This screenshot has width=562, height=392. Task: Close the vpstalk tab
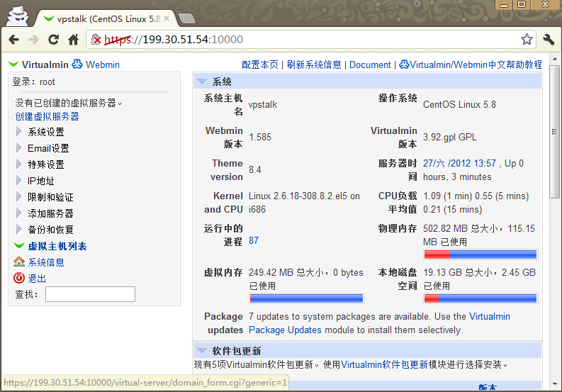pos(167,18)
